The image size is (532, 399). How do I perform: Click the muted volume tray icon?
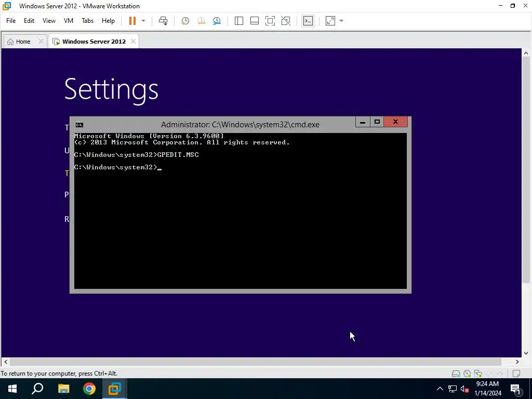[464, 389]
